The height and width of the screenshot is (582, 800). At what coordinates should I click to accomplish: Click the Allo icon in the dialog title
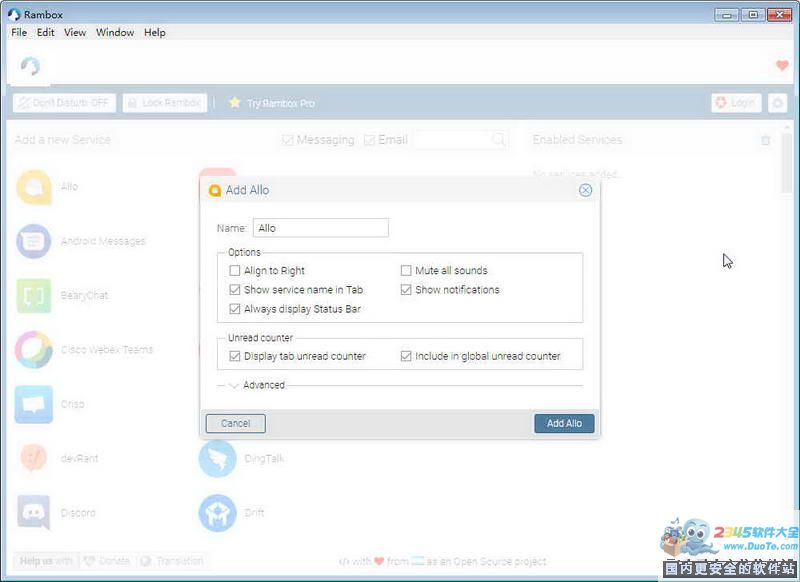pos(215,190)
